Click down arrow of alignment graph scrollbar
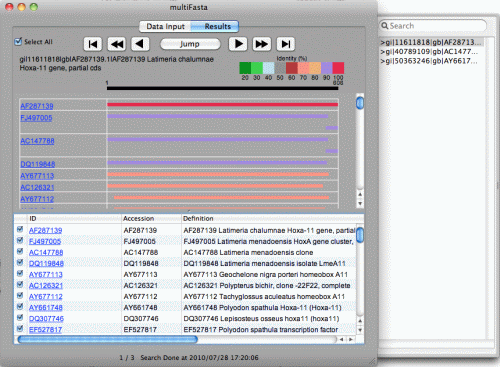The height and width of the screenshot is (367, 500). [x=360, y=203]
